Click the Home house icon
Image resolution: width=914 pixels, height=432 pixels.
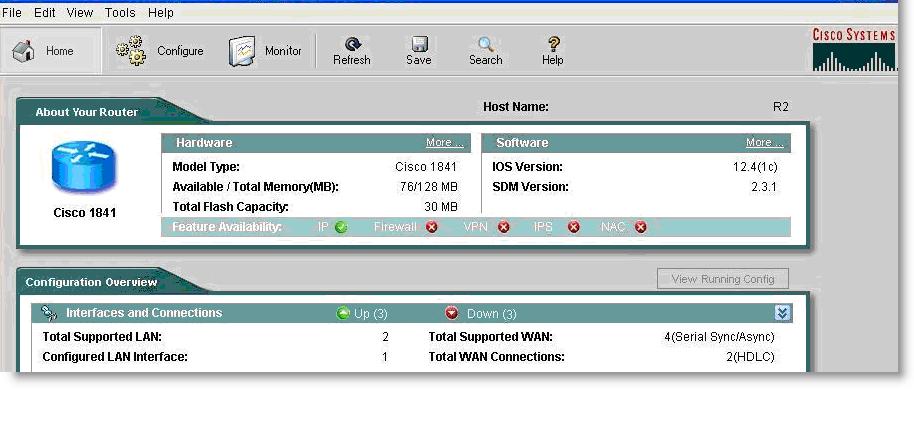(x=23, y=51)
